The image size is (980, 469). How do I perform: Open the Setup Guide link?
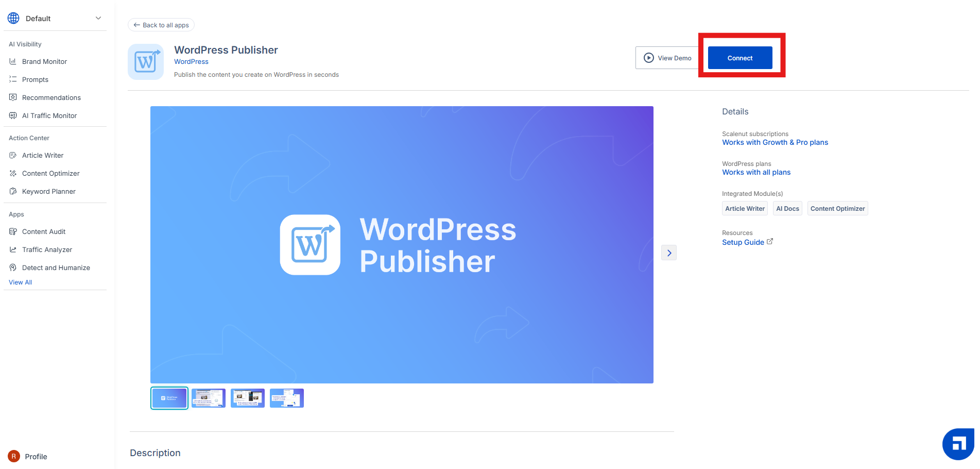(743, 242)
